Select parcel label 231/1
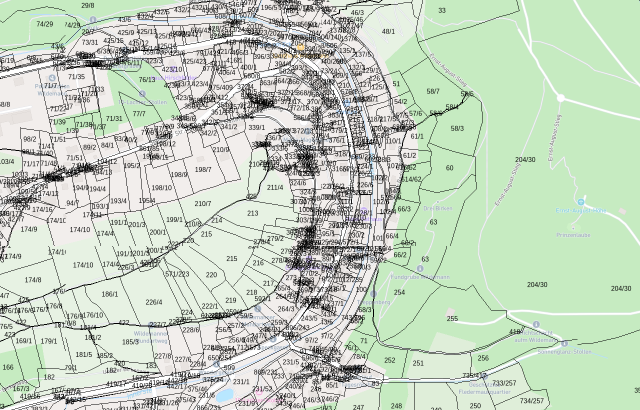The width and height of the screenshot is (640, 410). click(x=241, y=381)
